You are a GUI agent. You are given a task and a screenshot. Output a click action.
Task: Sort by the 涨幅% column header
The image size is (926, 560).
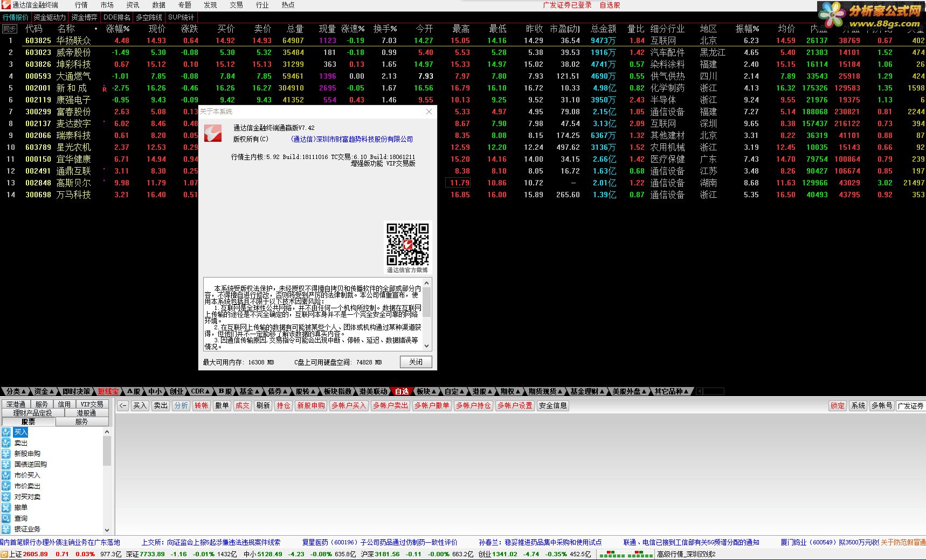(x=118, y=29)
